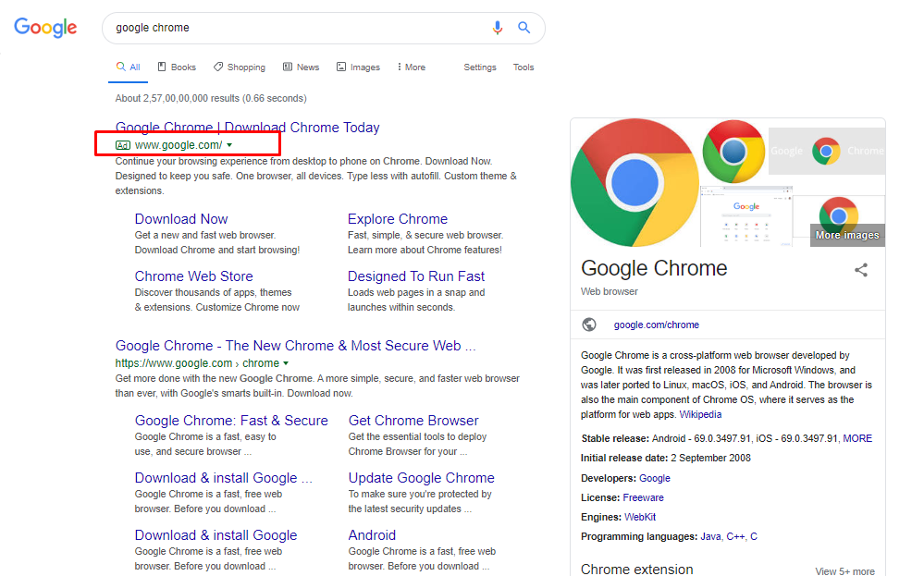Click the share icon in knowledge panel
924x576 pixels.
(x=861, y=270)
